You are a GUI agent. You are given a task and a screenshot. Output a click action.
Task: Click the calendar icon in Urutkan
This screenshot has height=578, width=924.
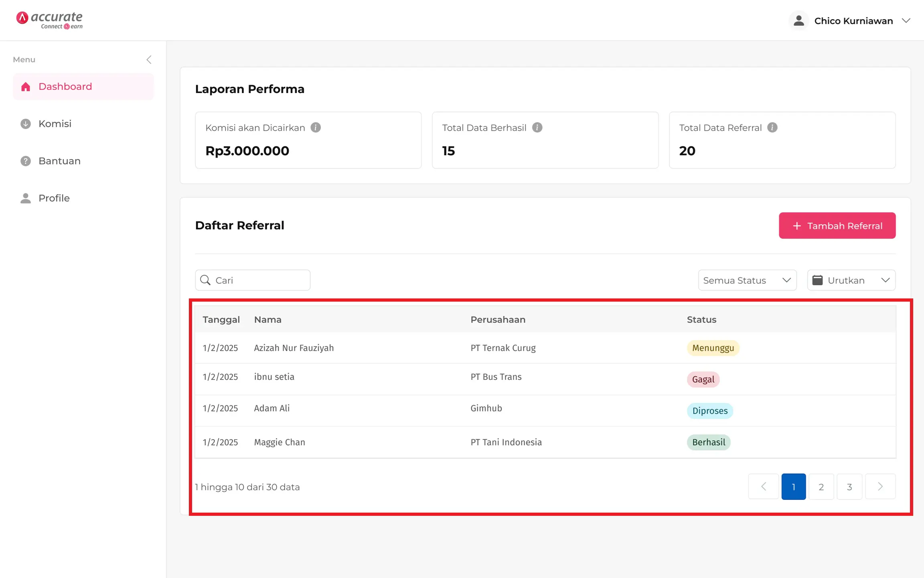point(817,280)
